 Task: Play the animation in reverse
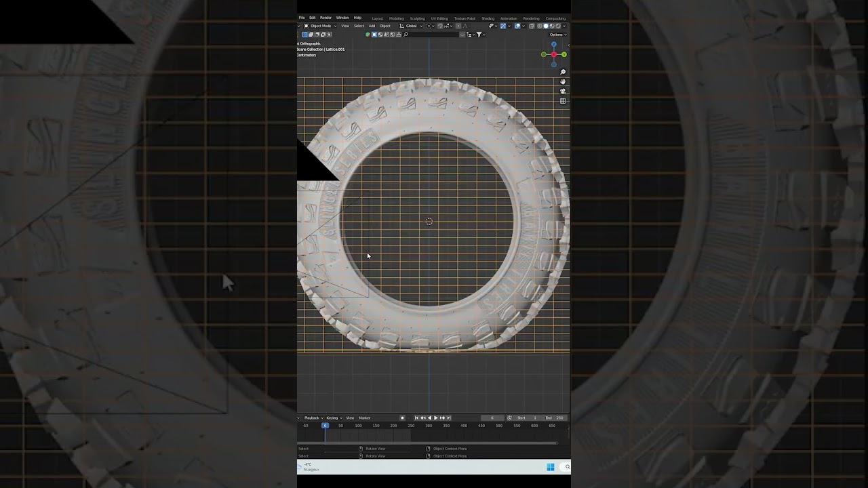pos(429,418)
